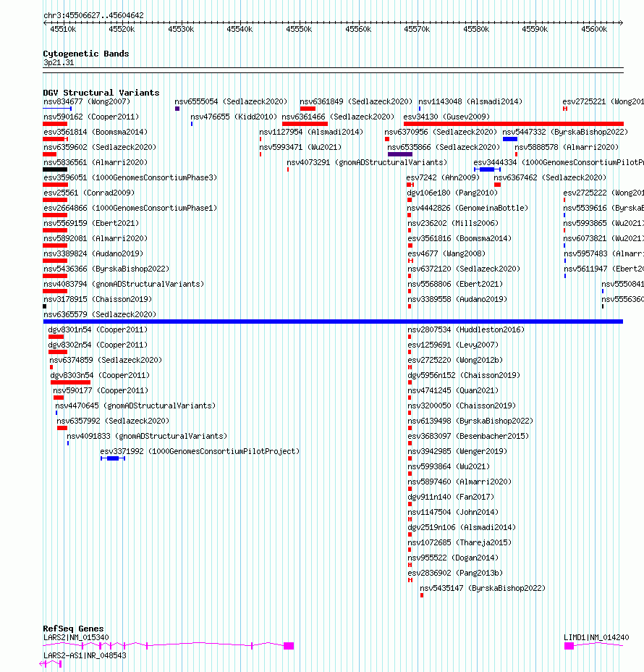Open the esv34130 (Gusev2009) variant
Viewport: 644px width, 672px height.
446,117
